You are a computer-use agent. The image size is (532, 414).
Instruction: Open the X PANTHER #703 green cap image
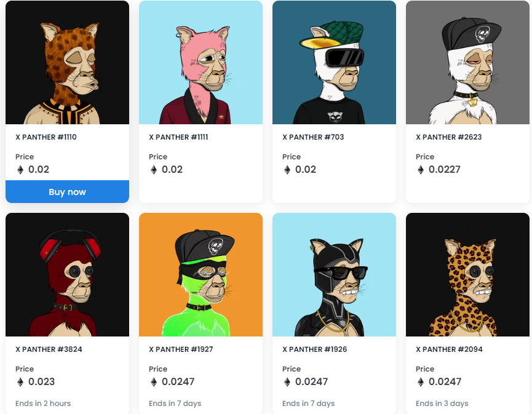click(334, 63)
